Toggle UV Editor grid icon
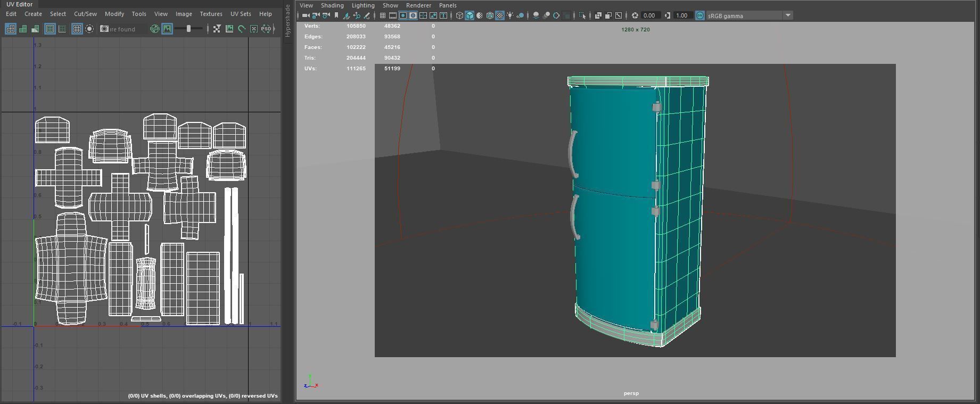This screenshot has height=404, width=980. coord(77,29)
